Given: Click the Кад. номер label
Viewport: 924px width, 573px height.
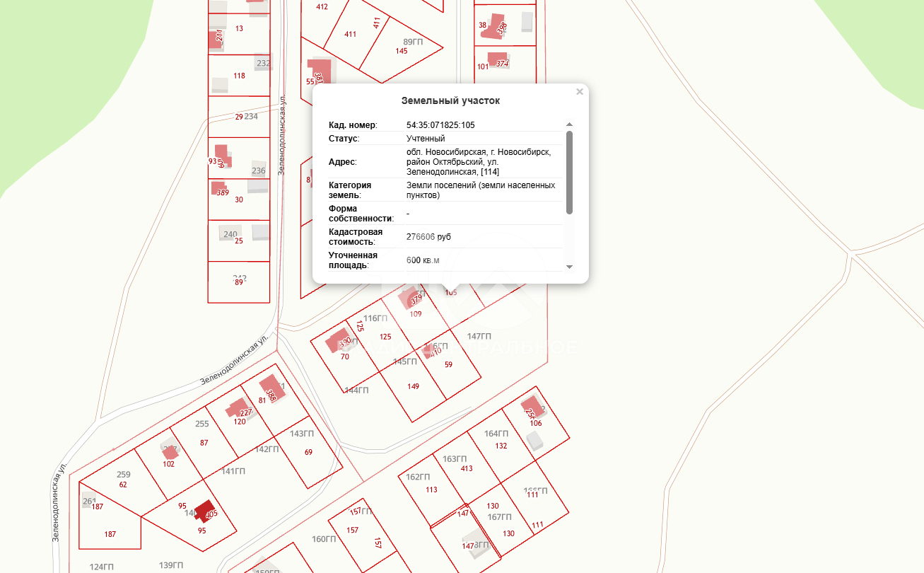Looking at the screenshot, I should [x=353, y=125].
